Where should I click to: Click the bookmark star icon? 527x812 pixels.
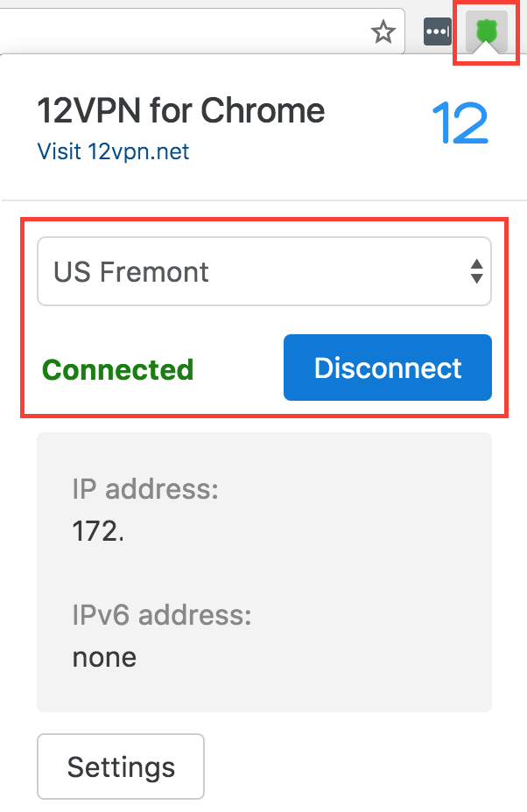click(x=383, y=32)
